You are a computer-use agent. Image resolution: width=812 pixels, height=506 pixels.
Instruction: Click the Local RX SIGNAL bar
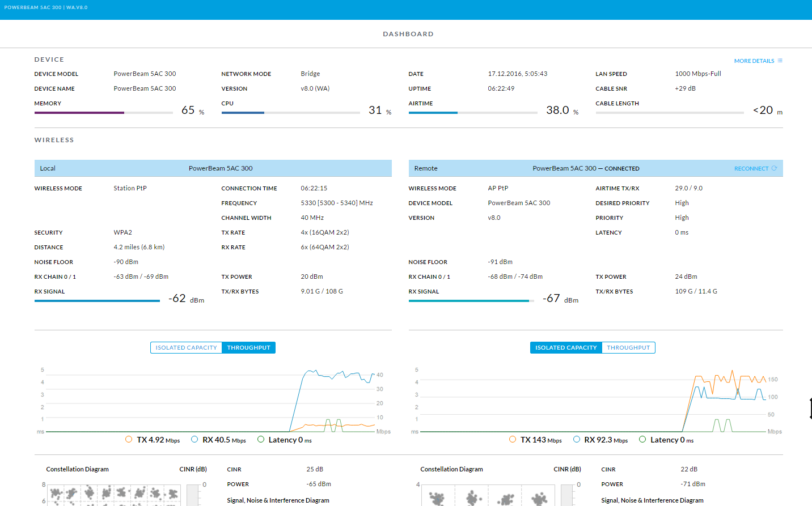click(x=98, y=301)
